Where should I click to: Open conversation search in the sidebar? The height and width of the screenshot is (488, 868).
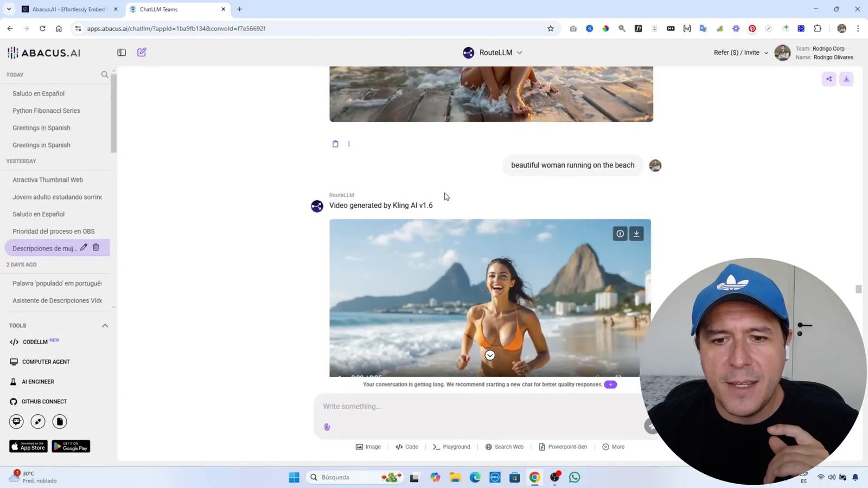click(x=104, y=74)
